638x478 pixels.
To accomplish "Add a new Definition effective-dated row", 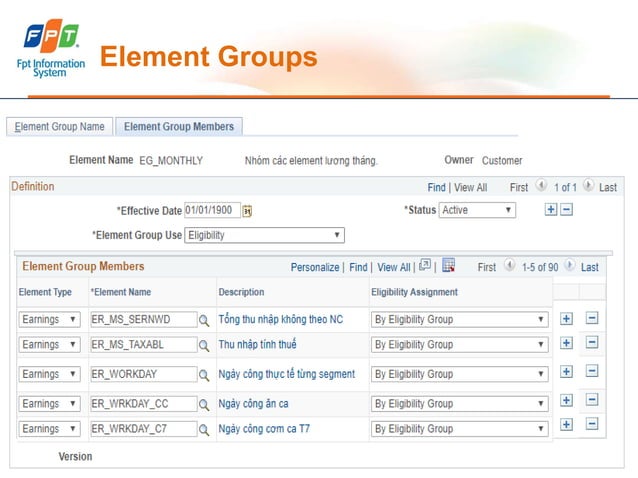I will click(x=550, y=210).
